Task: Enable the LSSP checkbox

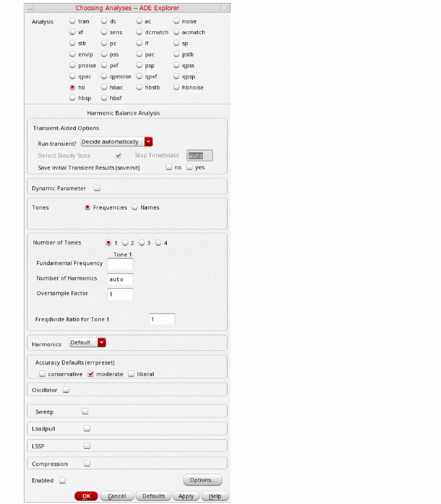Action: pyautogui.click(x=87, y=446)
